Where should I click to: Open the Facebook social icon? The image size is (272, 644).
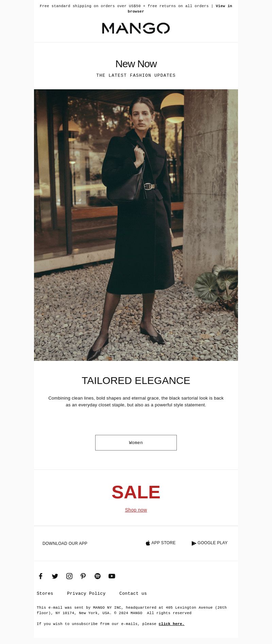pos(41,576)
